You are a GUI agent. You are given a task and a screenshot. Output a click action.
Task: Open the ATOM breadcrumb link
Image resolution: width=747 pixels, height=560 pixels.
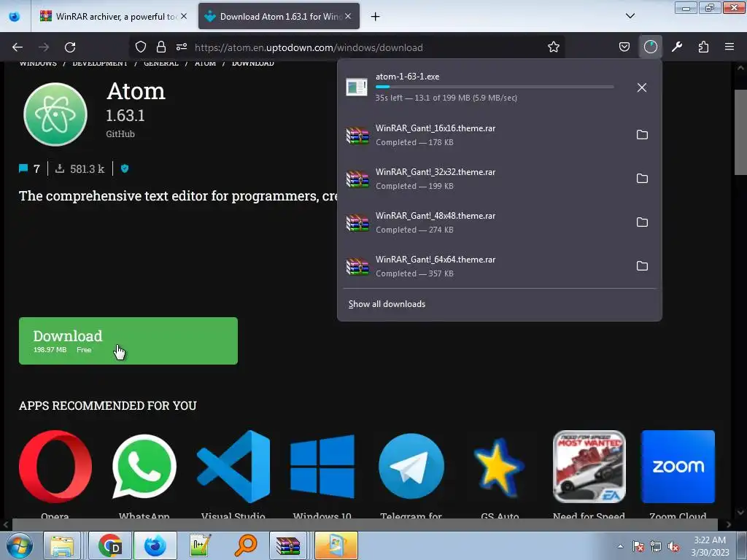pyautogui.click(x=205, y=63)
